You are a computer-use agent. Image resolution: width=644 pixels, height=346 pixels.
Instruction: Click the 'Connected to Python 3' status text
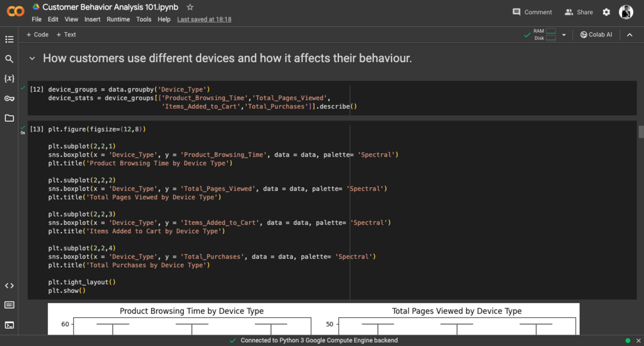coord(319,341)
